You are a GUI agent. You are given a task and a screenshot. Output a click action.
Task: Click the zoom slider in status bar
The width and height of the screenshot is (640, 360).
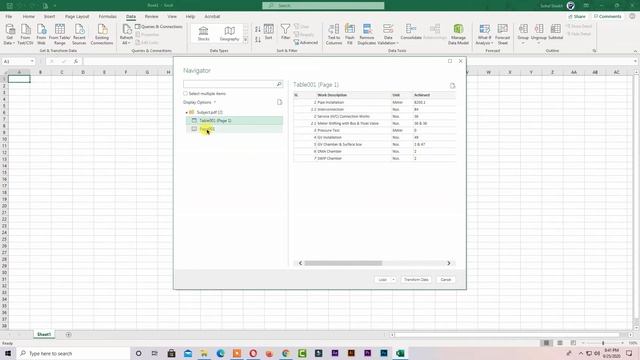[603, 343]
